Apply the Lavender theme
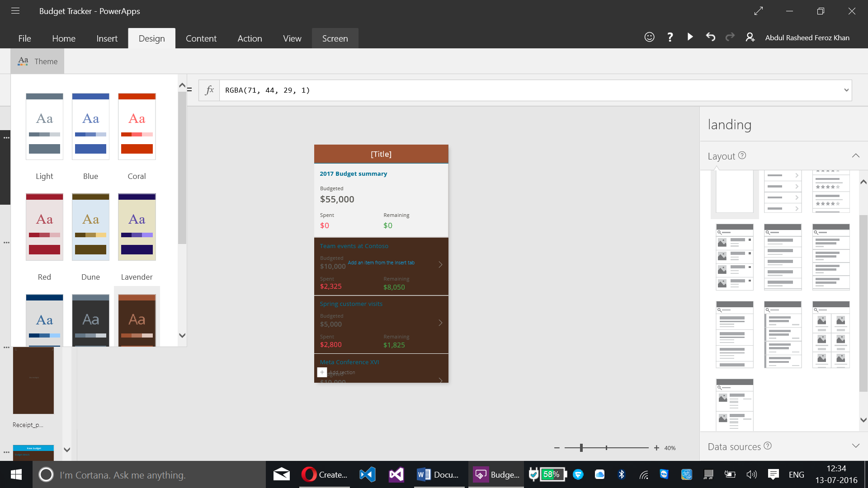Screen dimensions: 868x488 coord(137,227)
